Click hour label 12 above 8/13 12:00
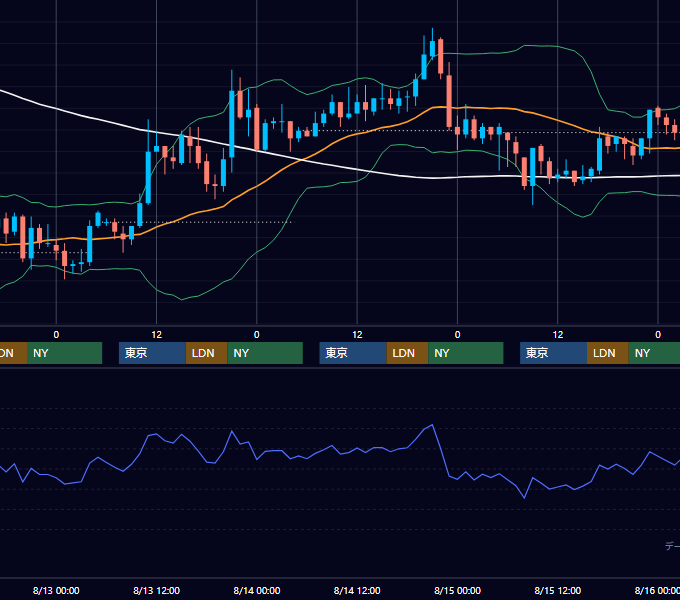This screenshot has width=680, height=600. pyautogui.click(x=157, y=335)
